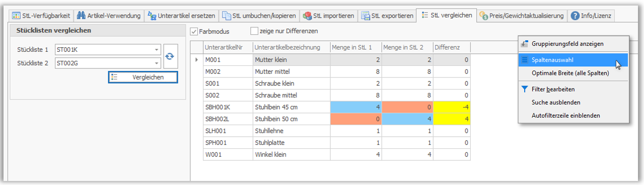Click the yellow Differenz cell showing -4

point(452,107)
